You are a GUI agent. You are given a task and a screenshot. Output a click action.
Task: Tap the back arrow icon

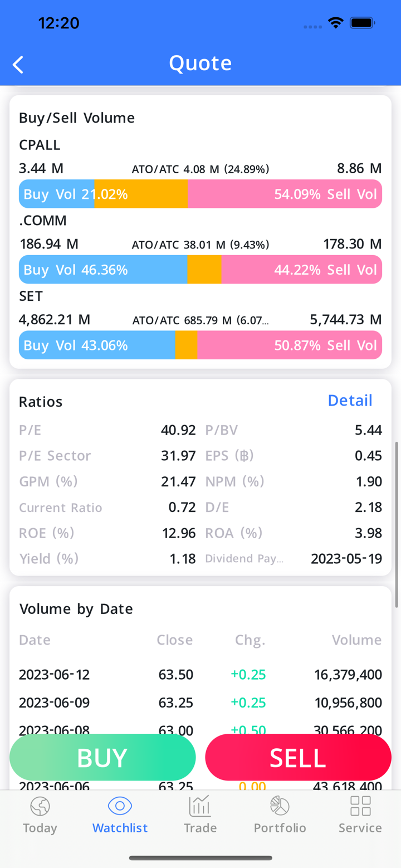(18, 65)
